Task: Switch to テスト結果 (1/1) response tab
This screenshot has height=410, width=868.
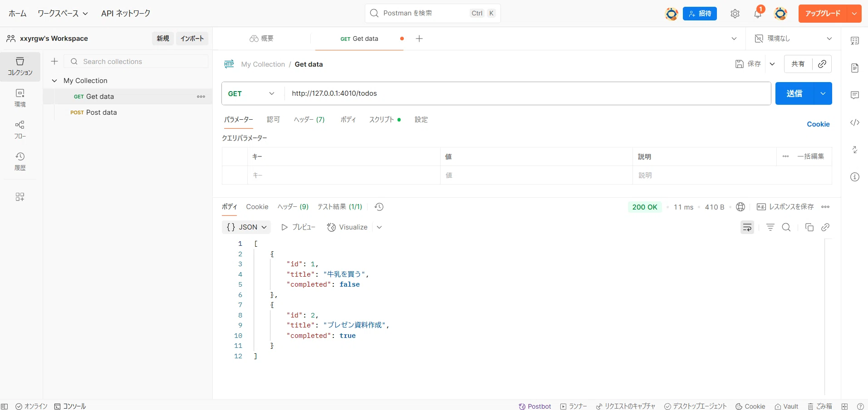Action: [x=339, y=207]
